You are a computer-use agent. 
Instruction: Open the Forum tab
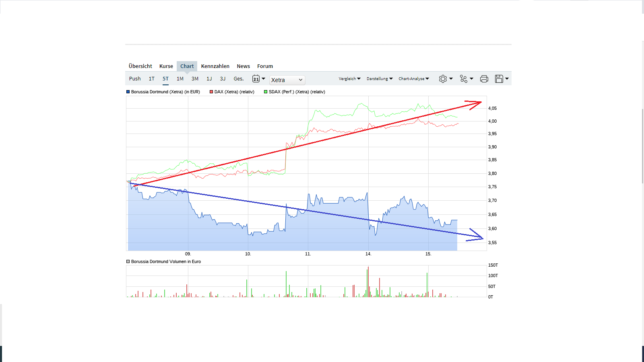pos(265,66)
